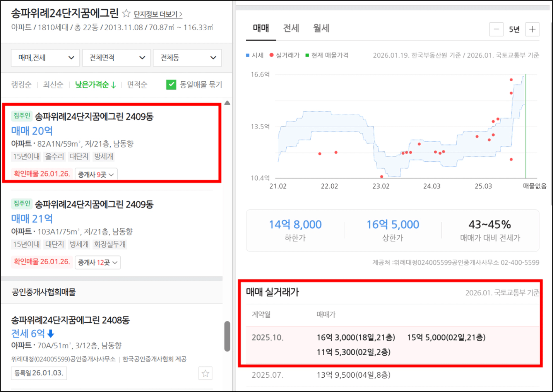553x392 pixels.
Task: Click the blue down arrow next to 전세 6억
Action: [x=51, y=334]
